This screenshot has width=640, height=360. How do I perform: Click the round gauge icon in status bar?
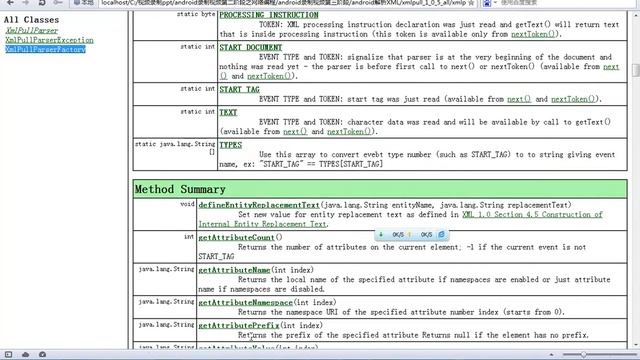(x=42, y=354)
